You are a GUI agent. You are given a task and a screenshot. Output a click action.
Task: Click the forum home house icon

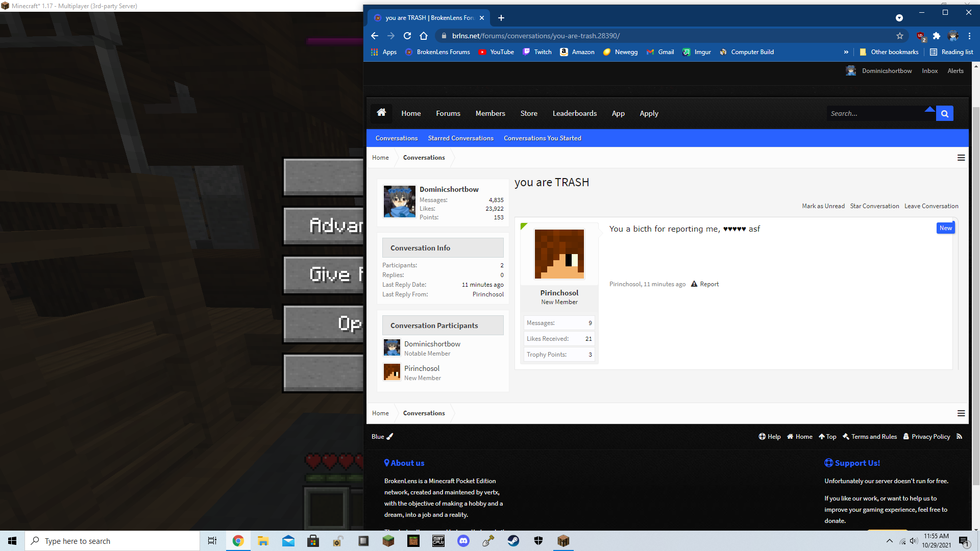click(x=381, y=113)
